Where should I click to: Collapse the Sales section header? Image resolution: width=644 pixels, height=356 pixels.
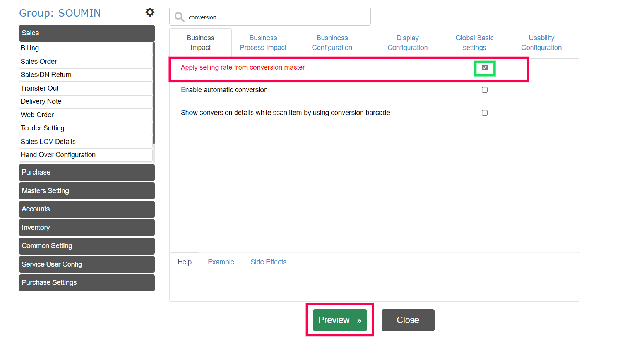(87, 33)
